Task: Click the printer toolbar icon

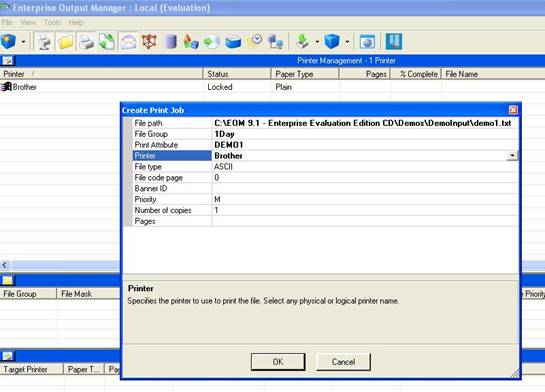Action: (86, 42)
